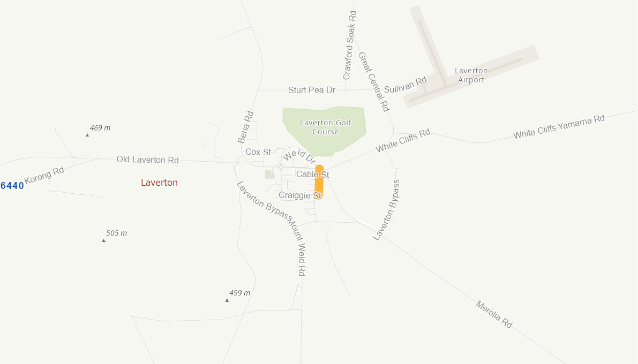Viewport: 638px width, 364px height.
Task: Click the Mount Weld Rd label
Action: [x=297, y=246]
